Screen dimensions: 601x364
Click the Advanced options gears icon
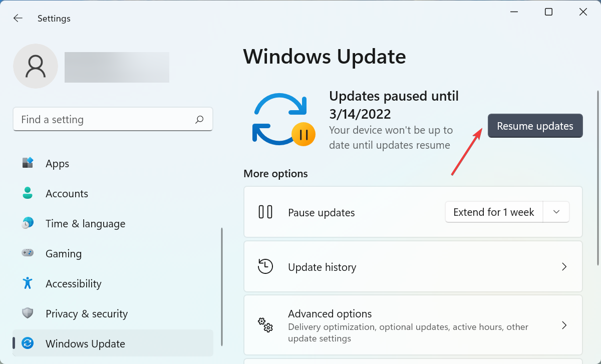pos(265,325)
